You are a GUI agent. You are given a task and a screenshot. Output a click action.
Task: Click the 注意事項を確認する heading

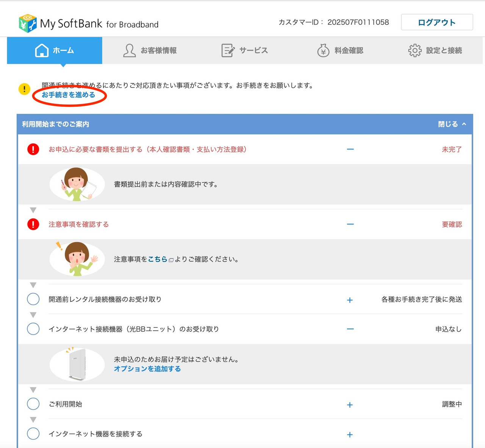click(78, 224)
